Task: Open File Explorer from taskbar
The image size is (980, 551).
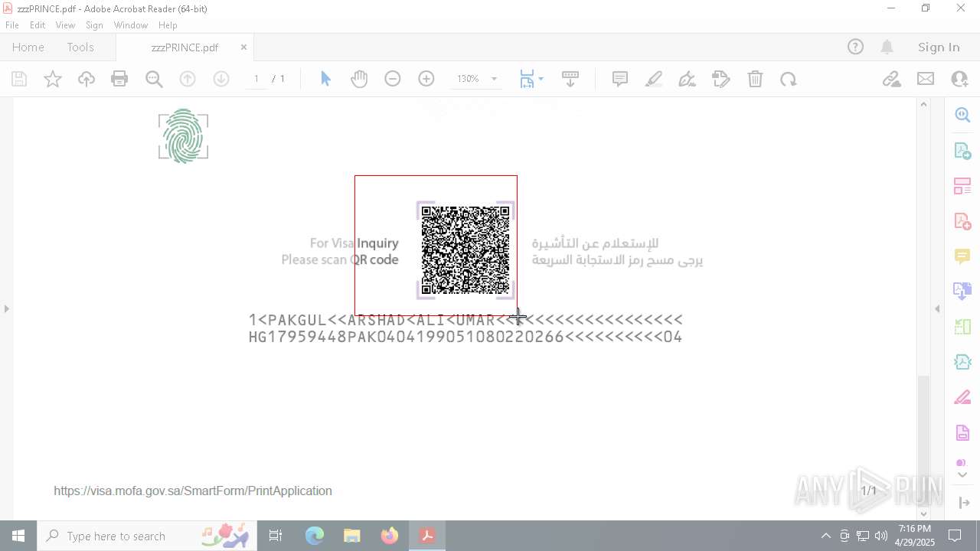Action: click(x=352, y=536)
